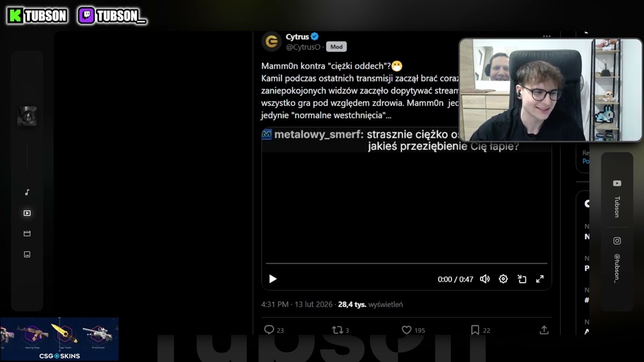Open the @CytrusO handle link
The image size is (644, 362).
pyautogui.click(x=303, y=47)
